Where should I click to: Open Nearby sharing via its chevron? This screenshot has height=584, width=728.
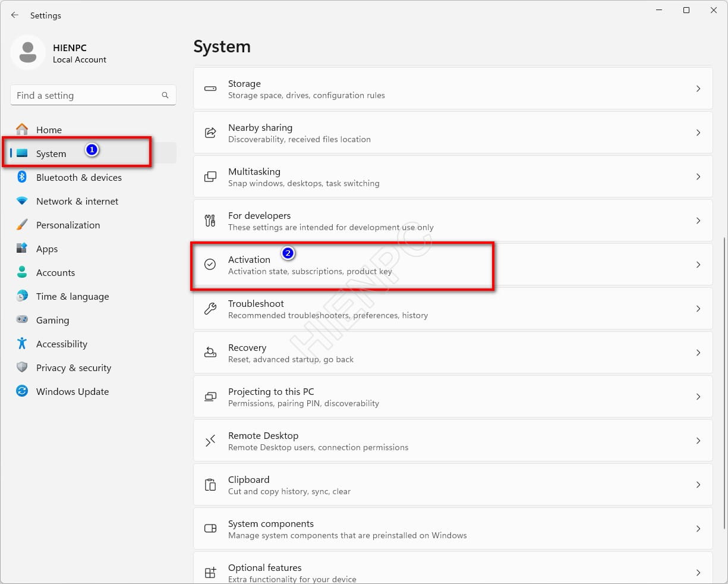698,133
